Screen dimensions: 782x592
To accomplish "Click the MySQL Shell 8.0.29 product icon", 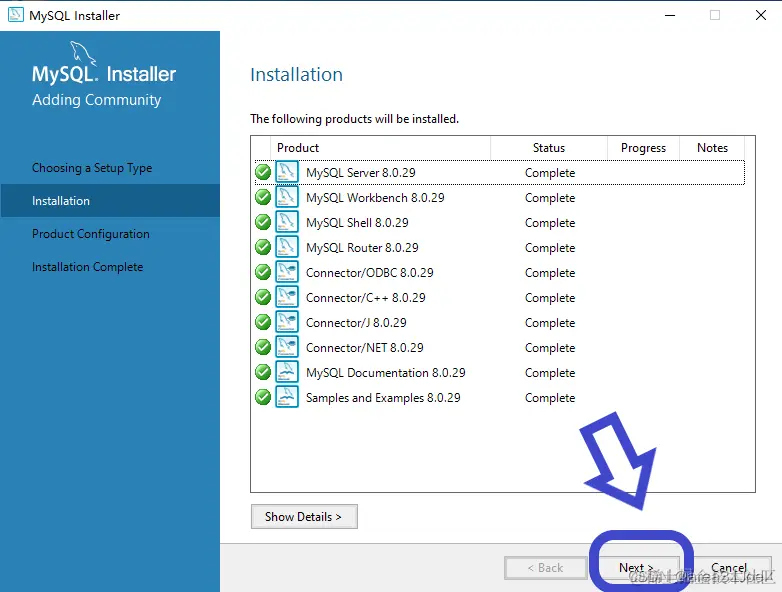I will pos(287,222).
